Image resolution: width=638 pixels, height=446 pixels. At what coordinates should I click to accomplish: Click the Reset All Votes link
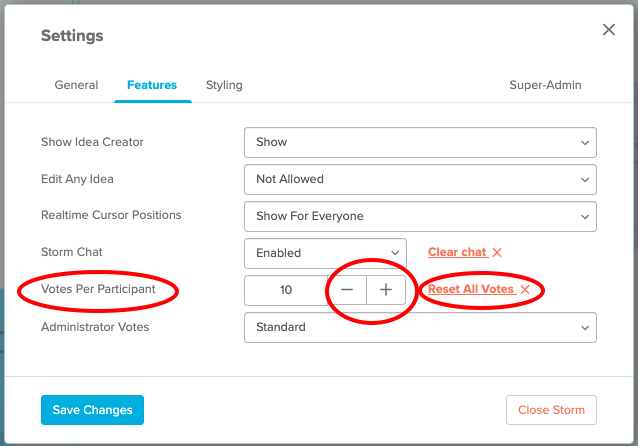tap(471, 289)
